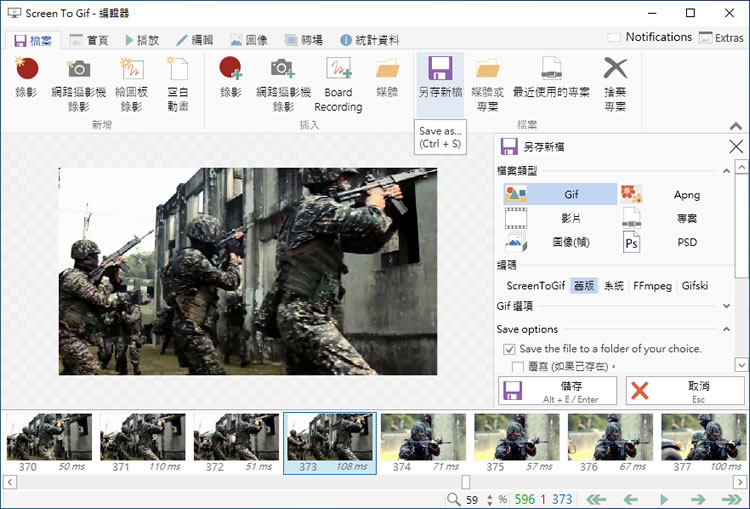Load media or project (媒體或專案)
The image size is (750, 509).
[x=487, y=85]
